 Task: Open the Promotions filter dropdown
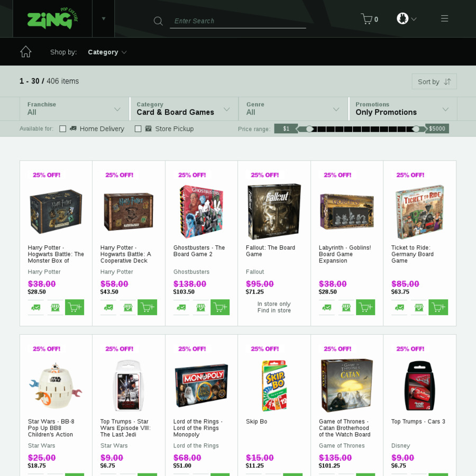click(x=402, y=108)
